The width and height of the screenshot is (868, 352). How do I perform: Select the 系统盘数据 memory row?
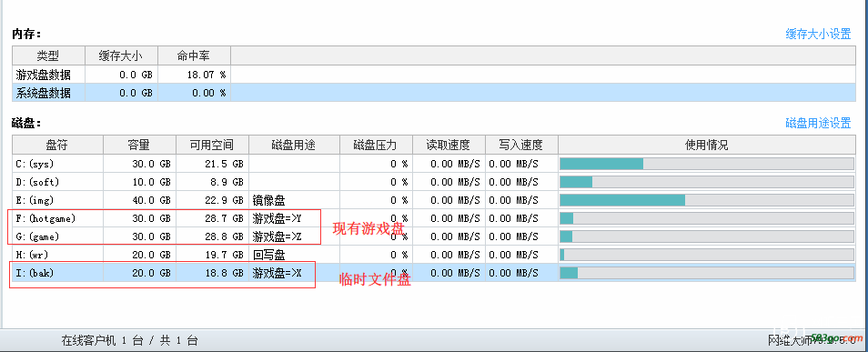[434, 93]
